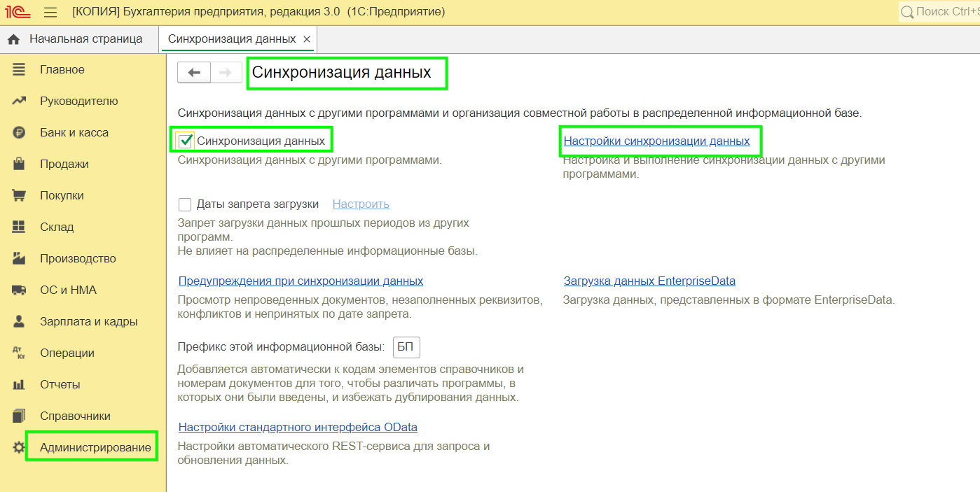
Task: Click the Склад boxes icon
Action: click(x=19, y=227)
